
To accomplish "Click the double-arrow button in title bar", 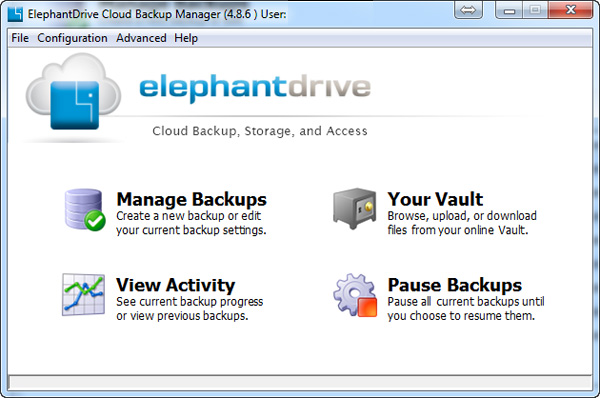I will 468,10.
